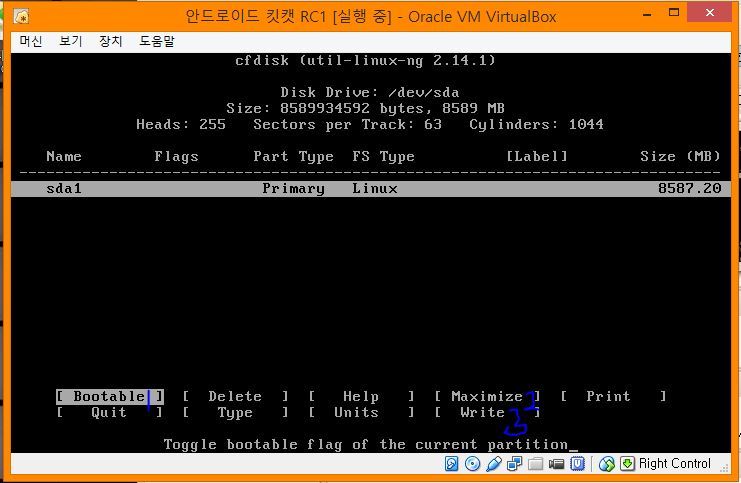Click the CPU virtualization status icon
The height and width of the screenshot is (483, 741).
577,464
